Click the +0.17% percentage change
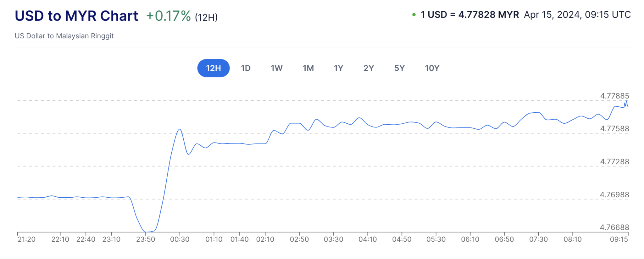The image size is (644, 259). 167,15
